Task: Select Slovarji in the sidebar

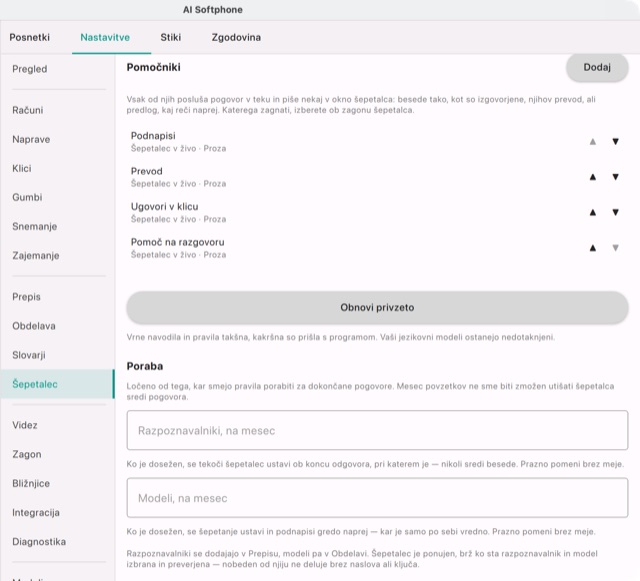Action: [x=58, y=355]
